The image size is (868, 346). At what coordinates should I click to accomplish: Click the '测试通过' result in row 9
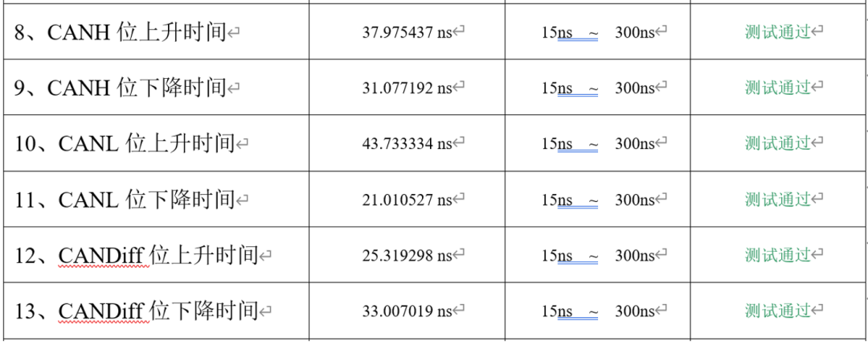click(778, 88)
